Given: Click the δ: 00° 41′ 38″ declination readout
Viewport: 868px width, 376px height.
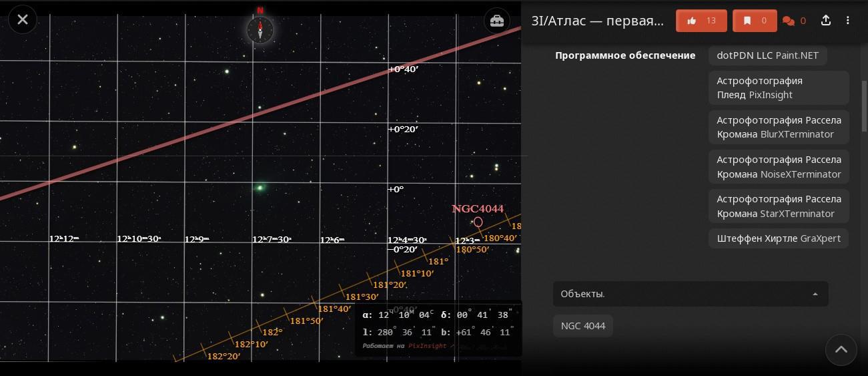Looking at the screenshot, I should coord(477,315).
